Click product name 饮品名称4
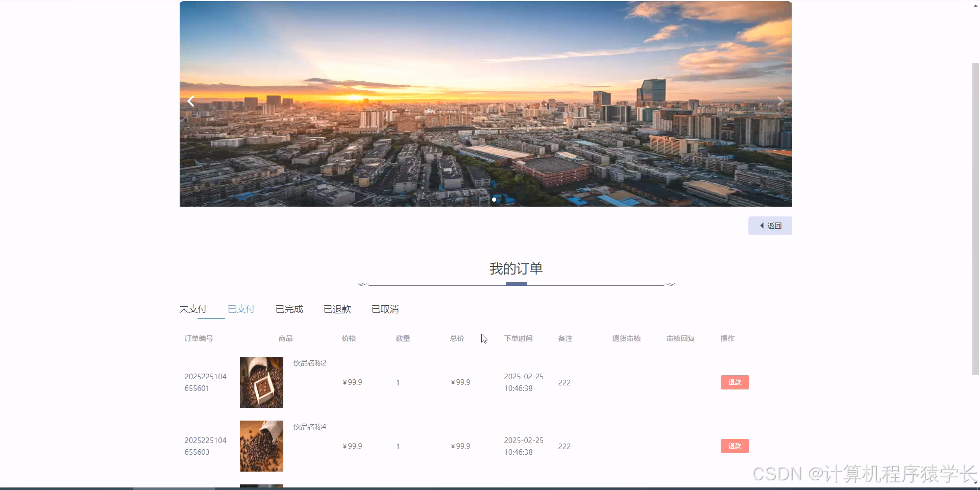This screenshot has height=490, width=980. 310,427
